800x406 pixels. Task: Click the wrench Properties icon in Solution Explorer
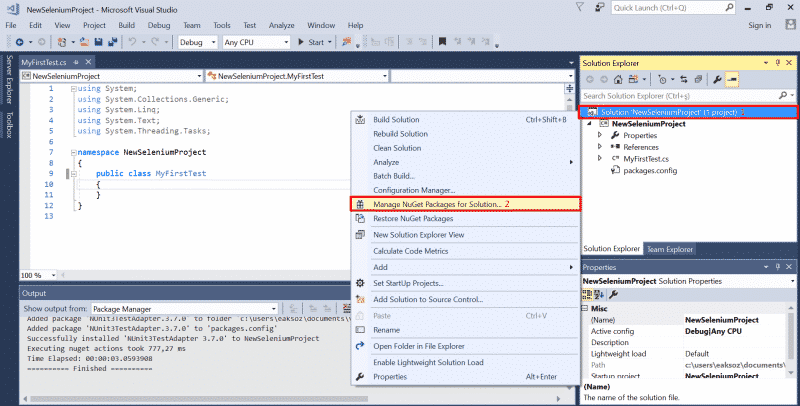pos(717,79)
